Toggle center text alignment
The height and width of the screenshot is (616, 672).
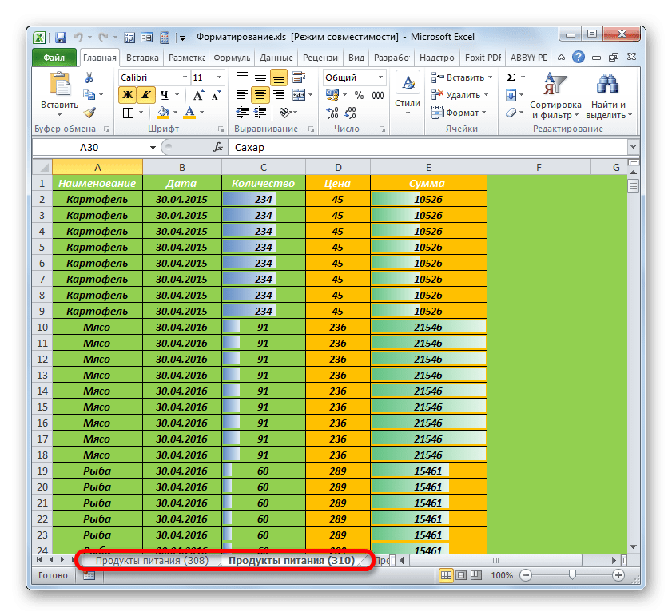click(x=260, y=95)
